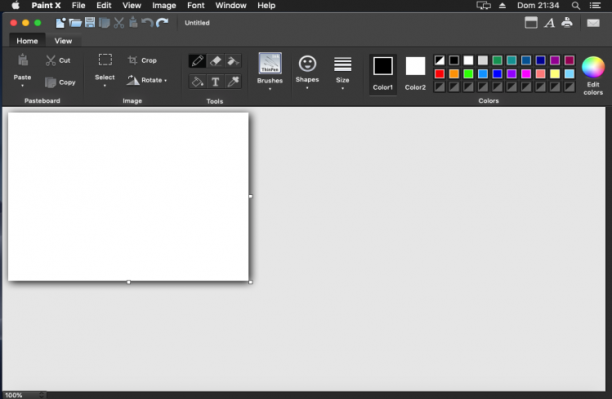Switch to the Home ribbon tab

pos(27,41)
